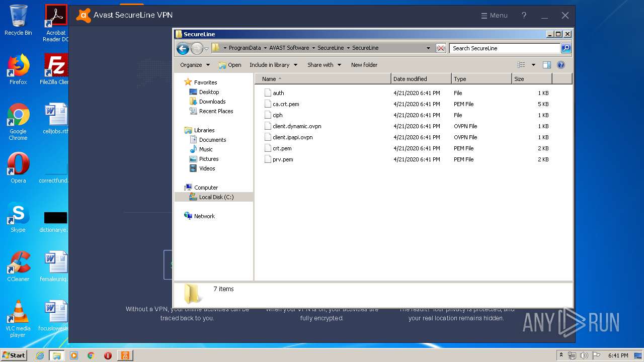This screenshot has width=644, height=362.
Task: Select Recent Places in navigation pane
Action: point(211,111)
